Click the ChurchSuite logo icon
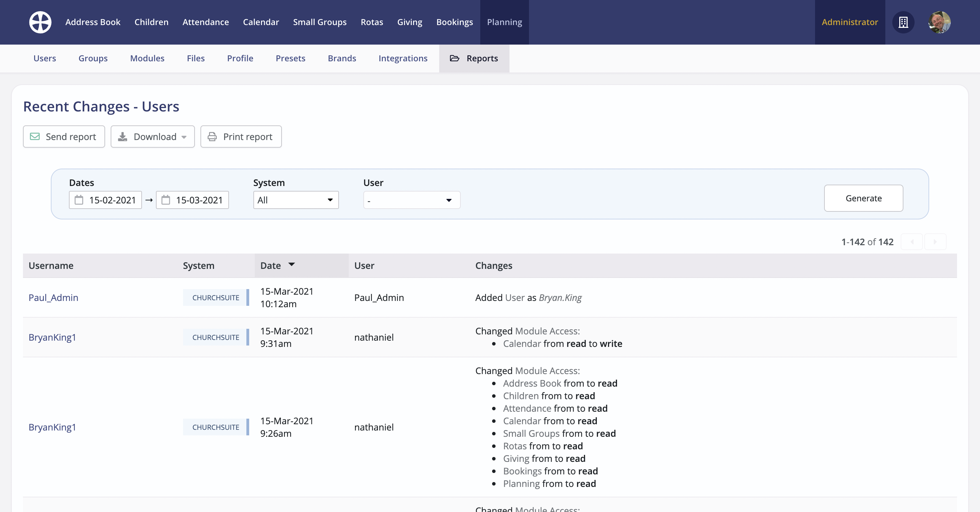The image size is (980, 512). click(40, 22)
